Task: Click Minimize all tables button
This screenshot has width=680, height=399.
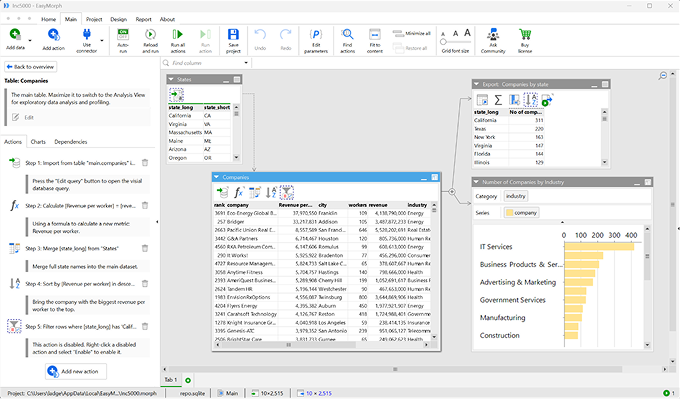Action: (412, 33)
